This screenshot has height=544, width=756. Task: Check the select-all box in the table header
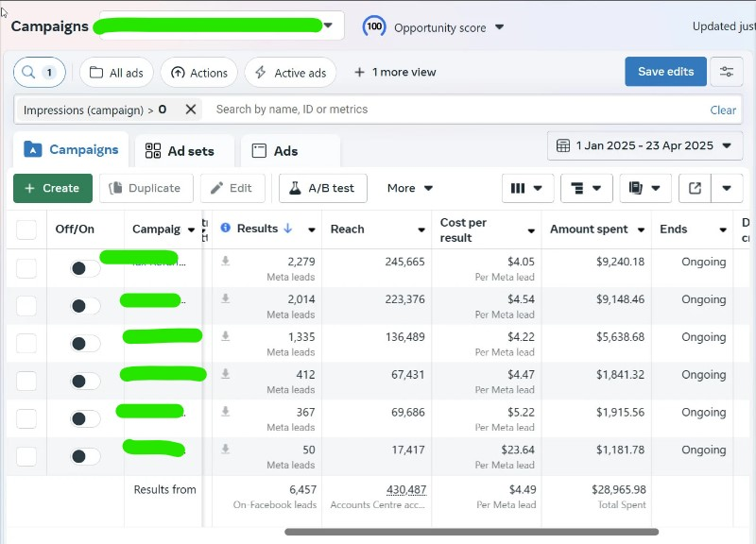pos(26,229)
